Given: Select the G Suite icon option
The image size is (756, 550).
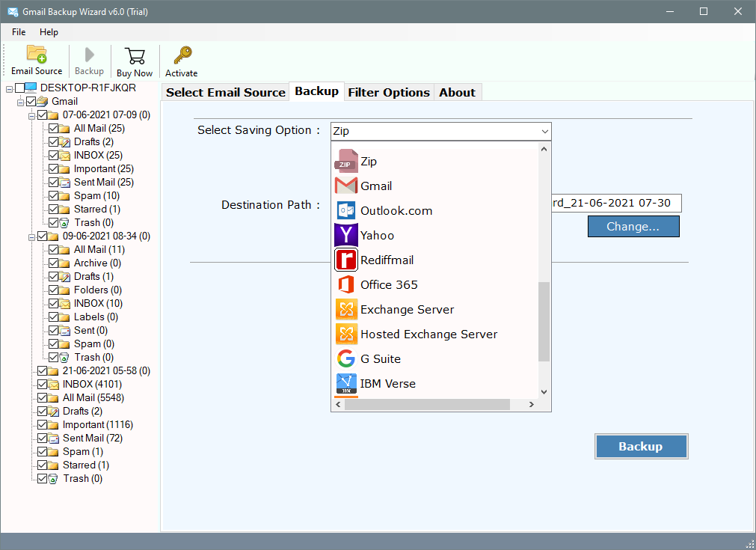Looking at the screenshot, I should (x=346, y=358).
